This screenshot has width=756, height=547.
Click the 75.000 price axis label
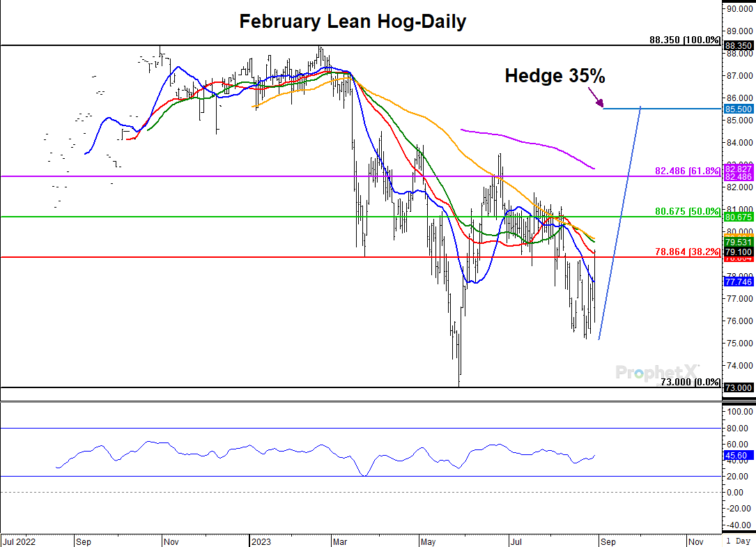(739, 343)
